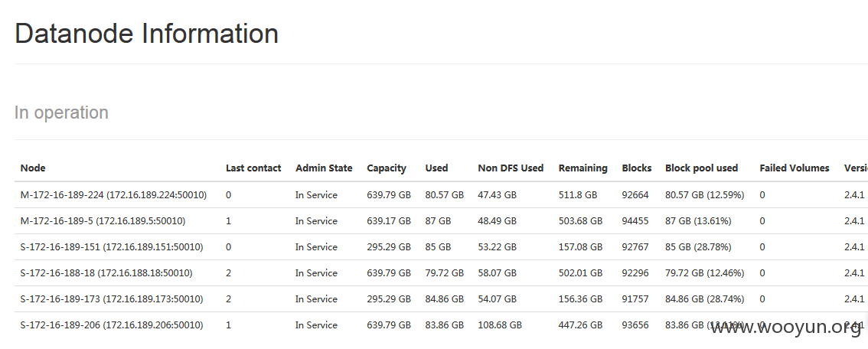Image resolution: width=868 pixels, height=349 pixels.
Task: Select node M-172-16-189-224 row
Action: coord(441,195)
